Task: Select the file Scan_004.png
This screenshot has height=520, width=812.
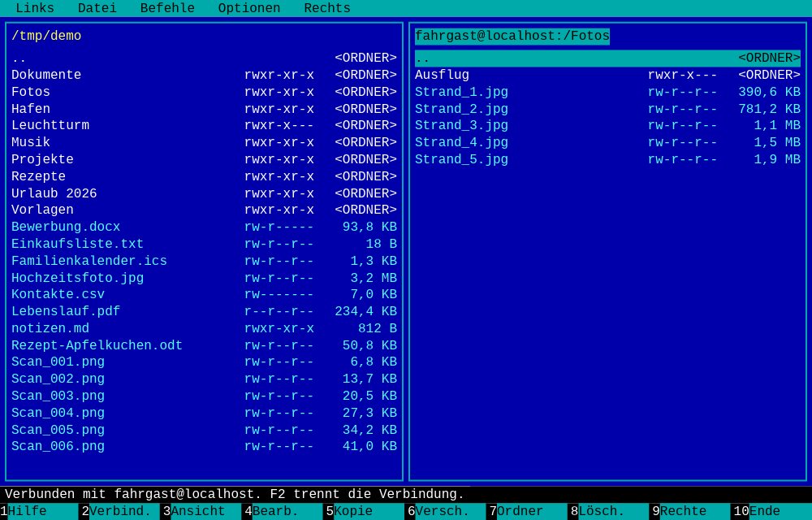Action: pyautogui.click(x=204, y=413)
